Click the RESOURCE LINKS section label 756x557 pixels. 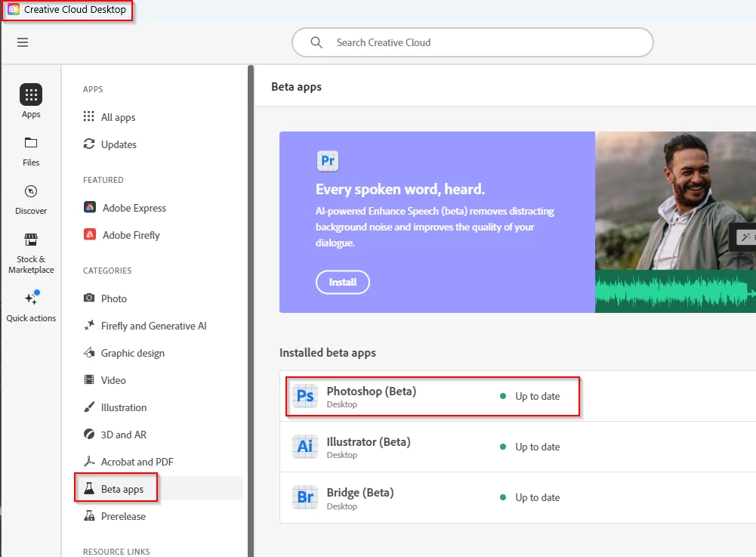[x=116, y=551]
